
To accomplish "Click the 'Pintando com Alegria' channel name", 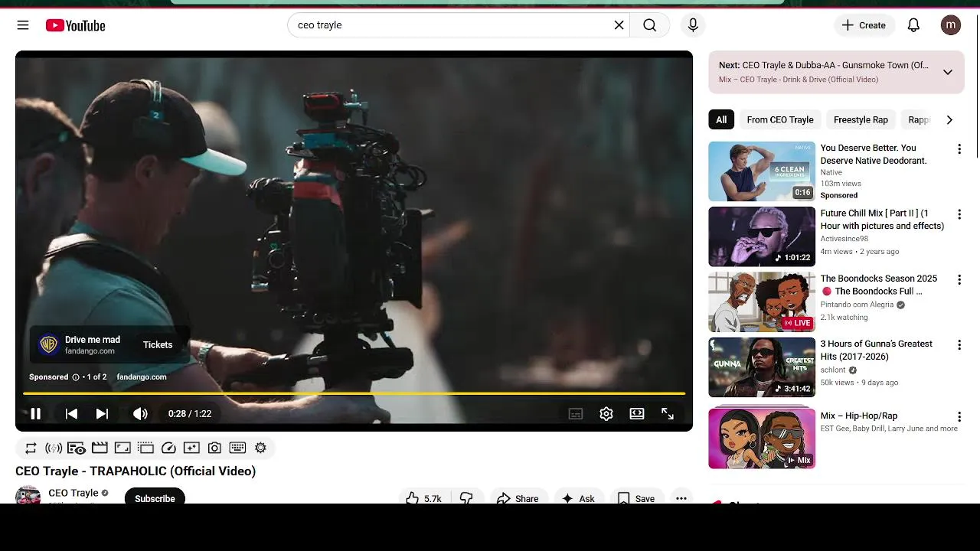I will [x=857, y=305].
